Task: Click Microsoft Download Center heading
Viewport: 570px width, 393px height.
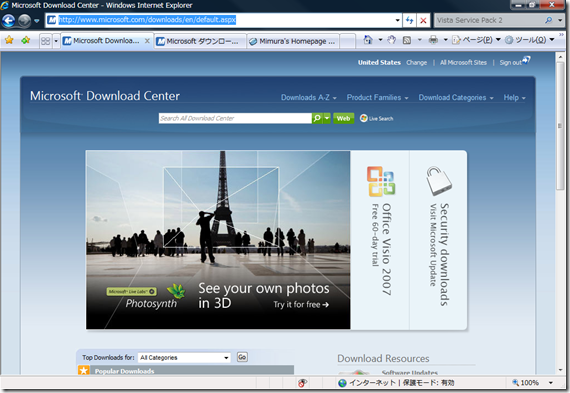Action: [105, 96]
